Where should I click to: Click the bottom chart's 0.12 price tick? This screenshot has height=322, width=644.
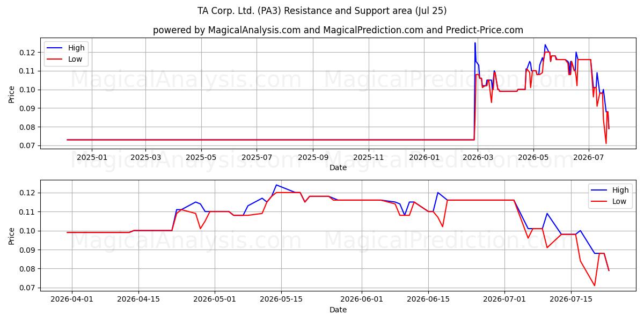click(x=28, y=193)
